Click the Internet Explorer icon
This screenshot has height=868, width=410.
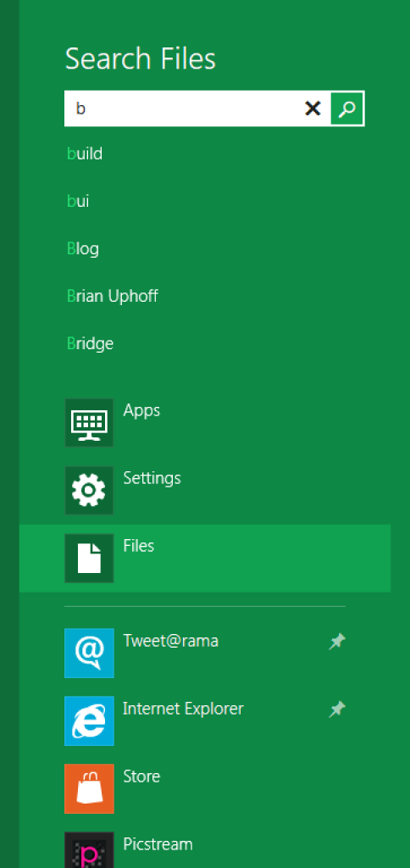click(89, 721)
